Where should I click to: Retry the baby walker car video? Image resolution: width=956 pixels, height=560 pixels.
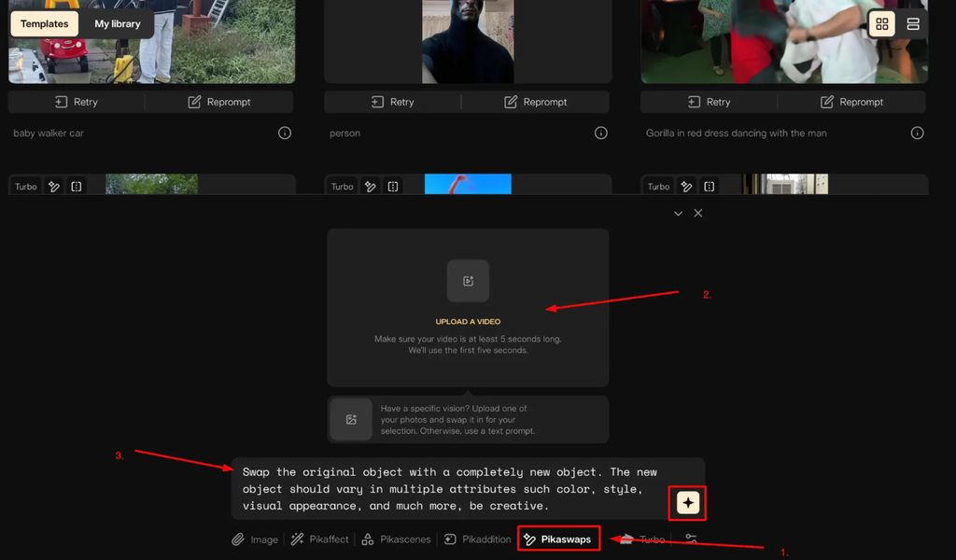(77, 102)
